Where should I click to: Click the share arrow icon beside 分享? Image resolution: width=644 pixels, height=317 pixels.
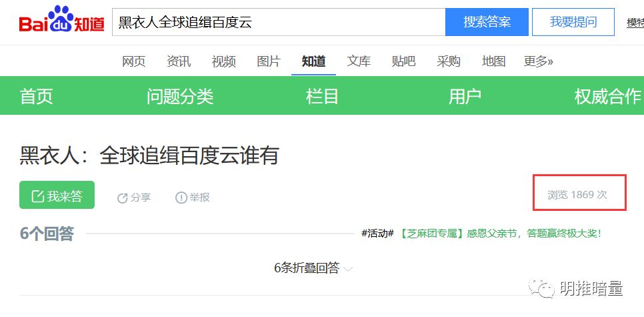123,198
